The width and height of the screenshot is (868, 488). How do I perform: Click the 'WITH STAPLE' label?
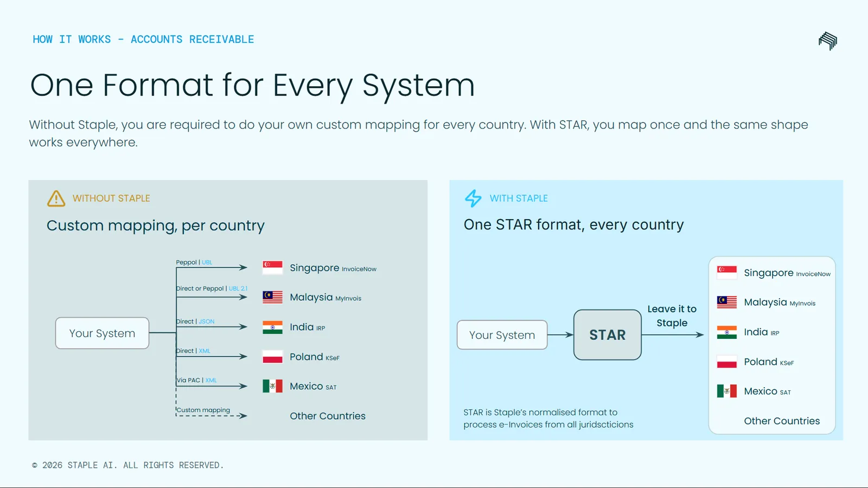coord(519,198)
